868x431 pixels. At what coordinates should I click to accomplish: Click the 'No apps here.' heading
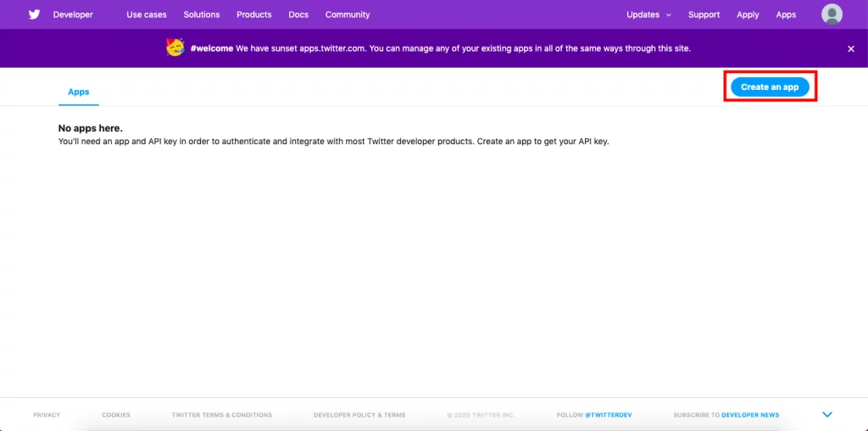point(90,128)
